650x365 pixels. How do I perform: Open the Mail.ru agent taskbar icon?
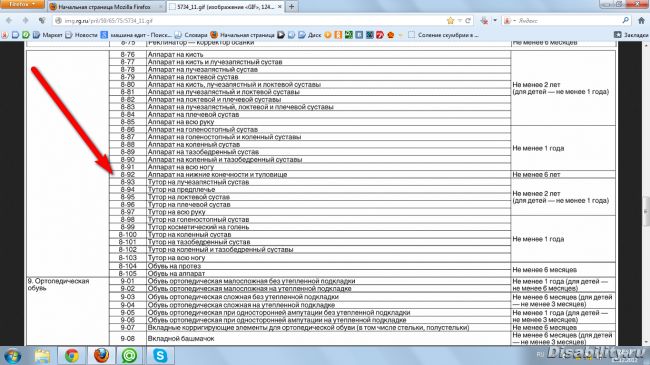pyautogui.click(x=130, y=355)
